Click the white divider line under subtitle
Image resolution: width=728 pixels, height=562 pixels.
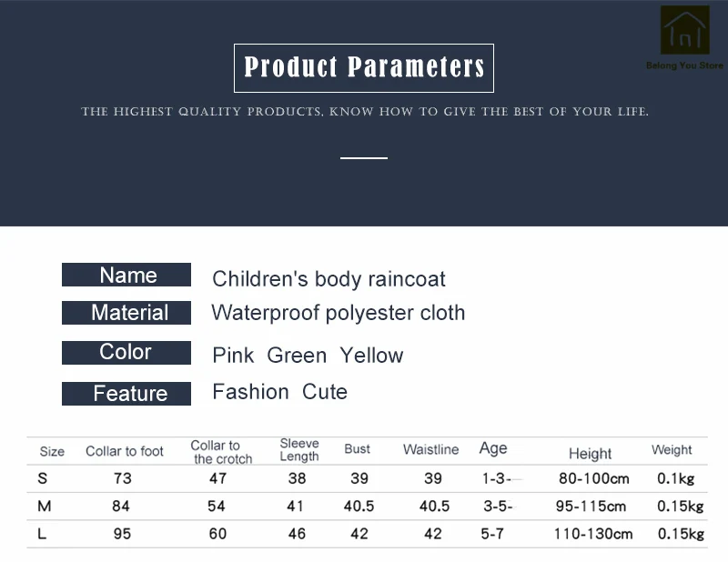pos(363,158)
